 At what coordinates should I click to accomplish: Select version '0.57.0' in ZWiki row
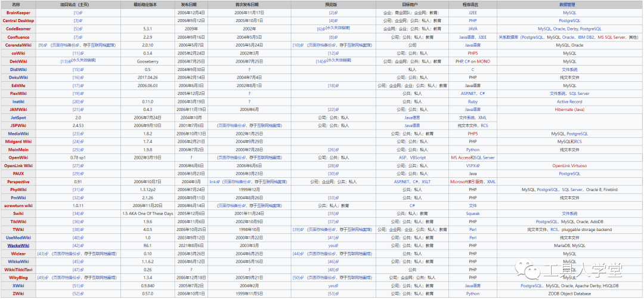tap(148, 294)
